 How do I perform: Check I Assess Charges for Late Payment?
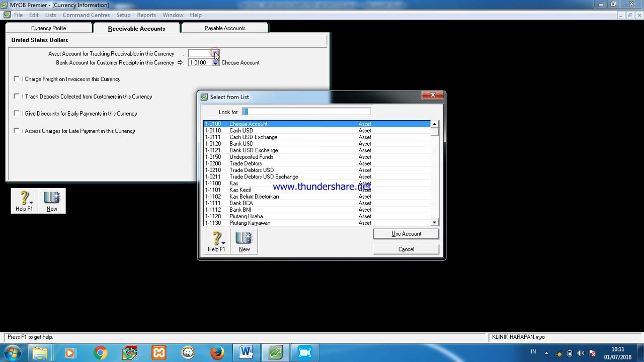click(17, 131)
